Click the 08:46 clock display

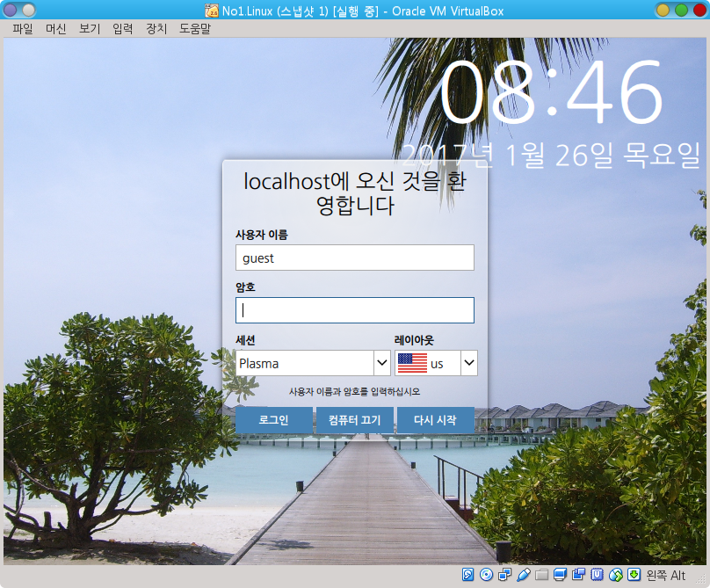coord(552,92)
